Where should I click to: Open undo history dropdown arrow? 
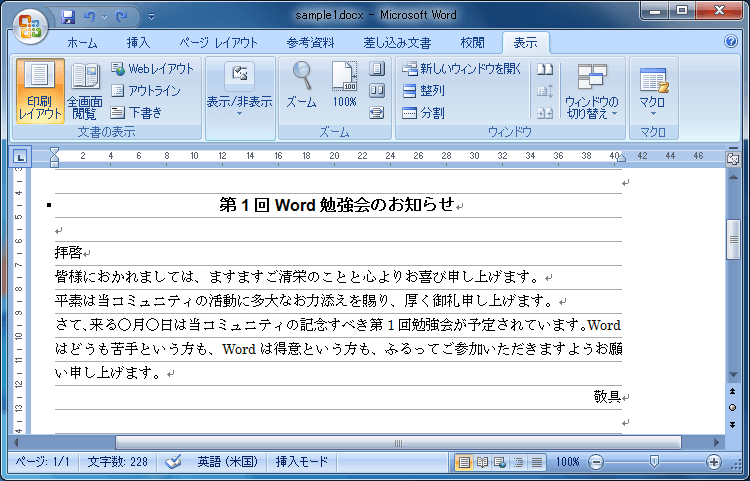[104, 17]
